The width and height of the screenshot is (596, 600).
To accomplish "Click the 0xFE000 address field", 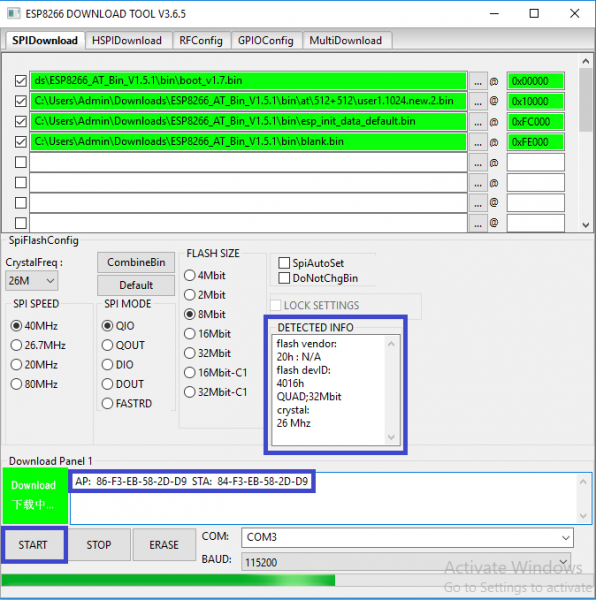I will point(536,142).
